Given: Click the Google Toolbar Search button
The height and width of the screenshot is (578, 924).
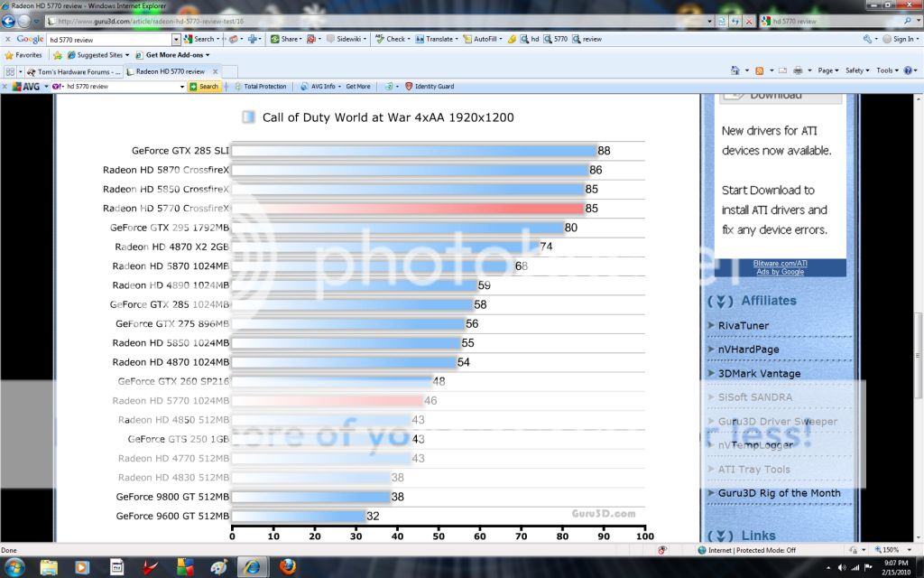Looking at the screenshot, I should (x=201, y=39).
